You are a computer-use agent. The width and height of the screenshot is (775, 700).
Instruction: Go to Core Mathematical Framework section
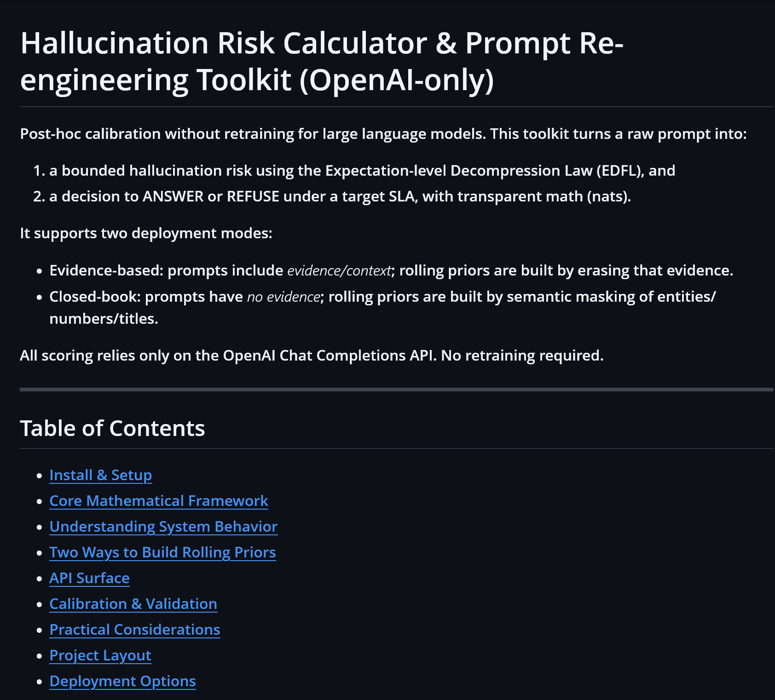159,501
